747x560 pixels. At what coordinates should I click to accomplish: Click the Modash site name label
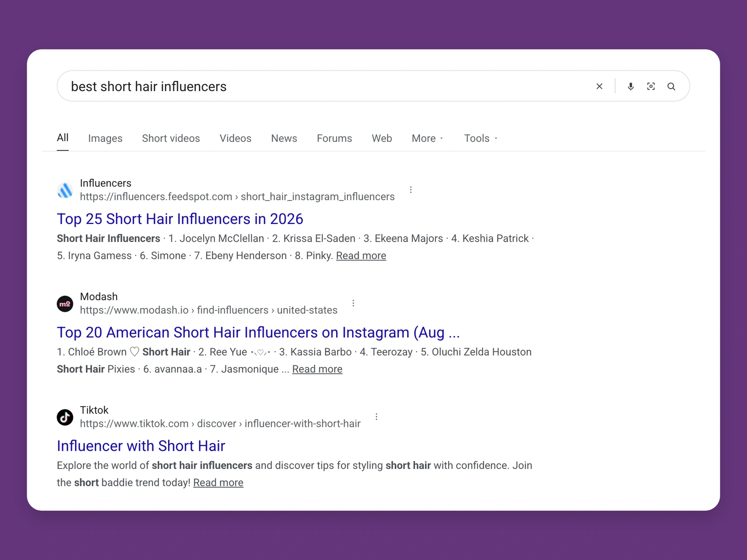99,296
